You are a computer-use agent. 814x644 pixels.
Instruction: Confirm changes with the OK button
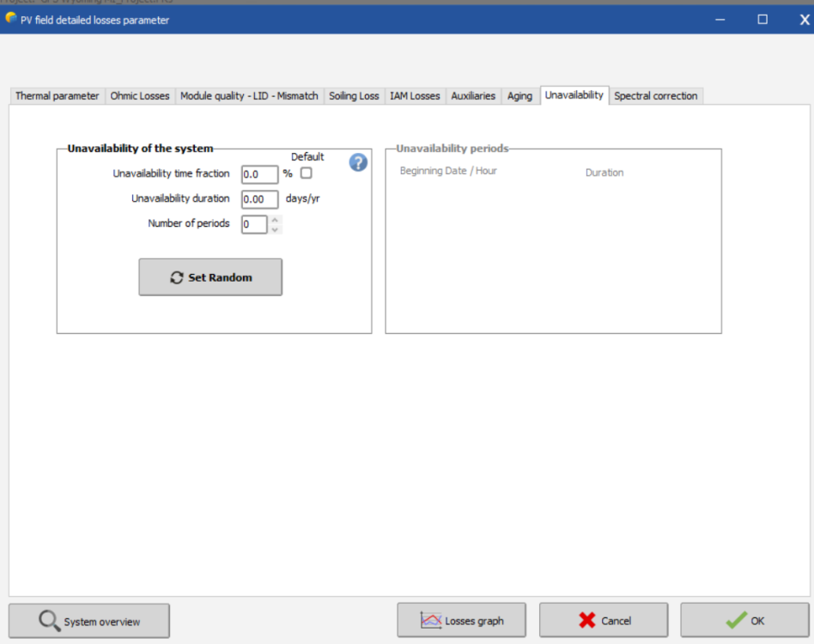(744, 621)
